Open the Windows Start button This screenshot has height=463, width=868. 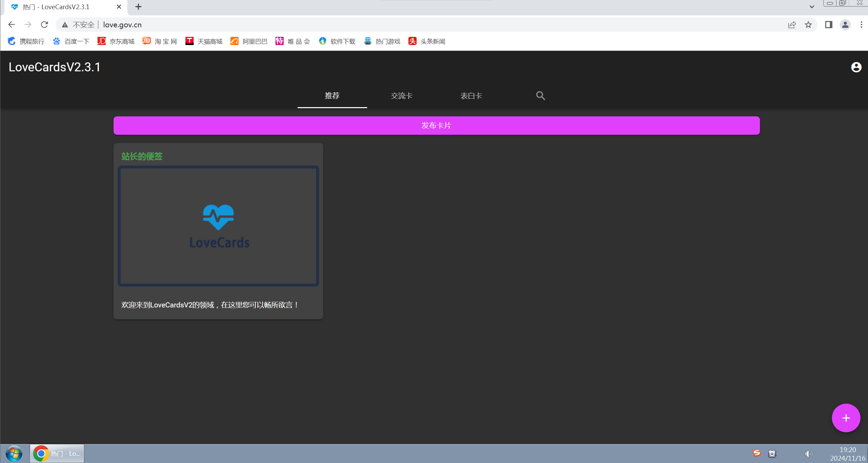coord(14,453)
